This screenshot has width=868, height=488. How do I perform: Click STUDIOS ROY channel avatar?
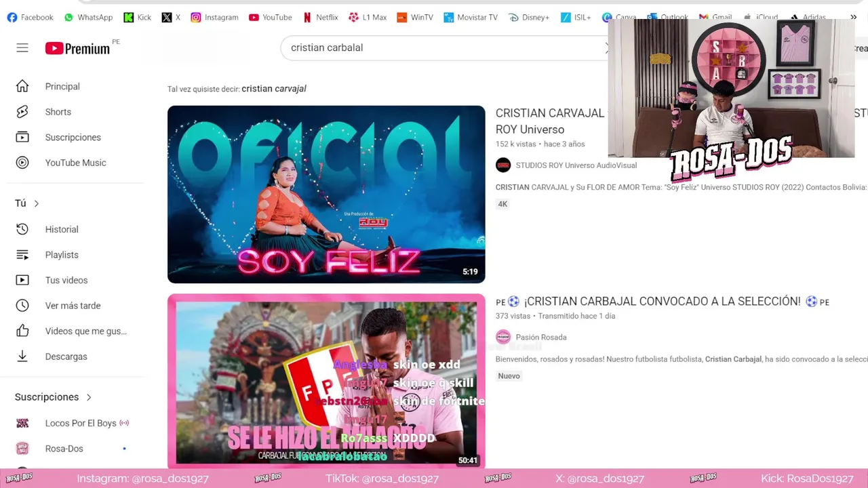[x=503, y=165]
